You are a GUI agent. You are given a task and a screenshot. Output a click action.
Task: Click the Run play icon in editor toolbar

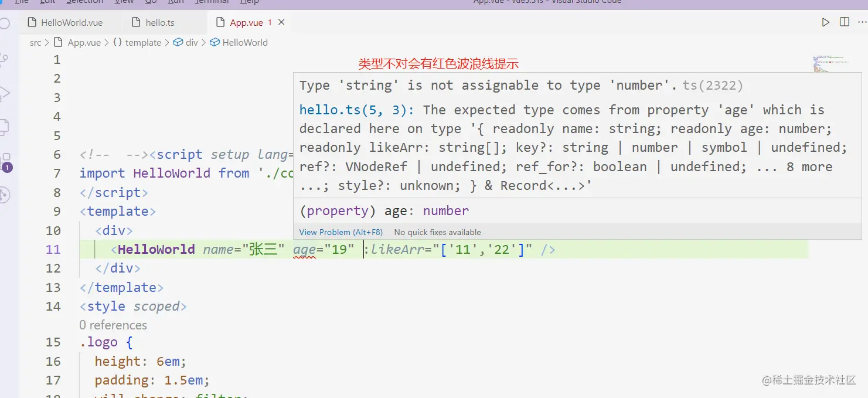[826, 22]
